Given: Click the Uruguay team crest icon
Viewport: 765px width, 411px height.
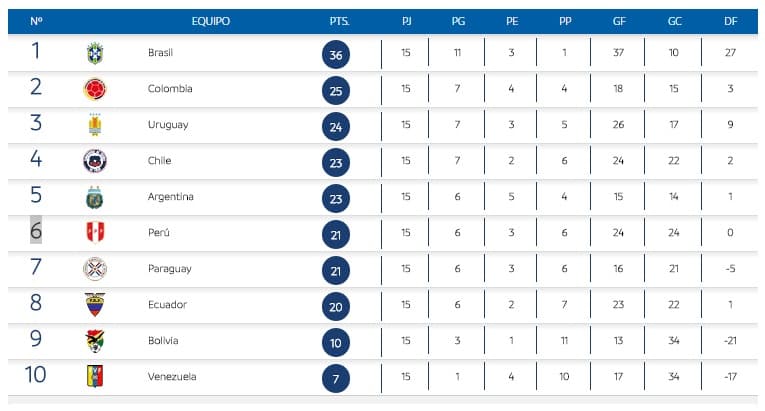Looking at the screenshot, I should pyautogui.click(x=95, y=125).
